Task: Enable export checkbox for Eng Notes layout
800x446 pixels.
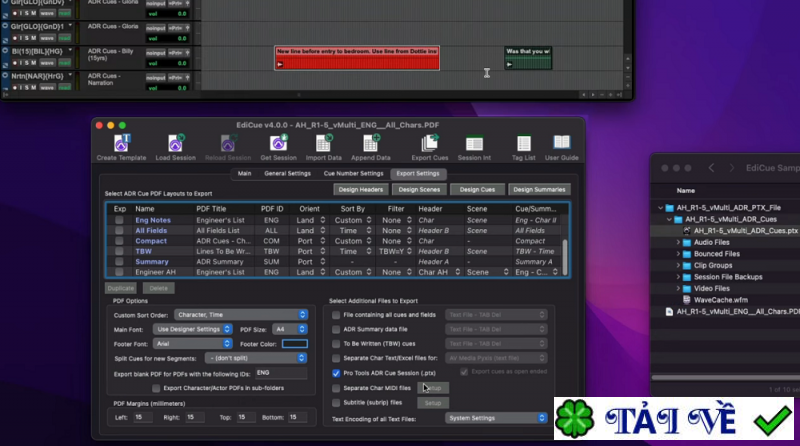Action: [x=119, y=219]
